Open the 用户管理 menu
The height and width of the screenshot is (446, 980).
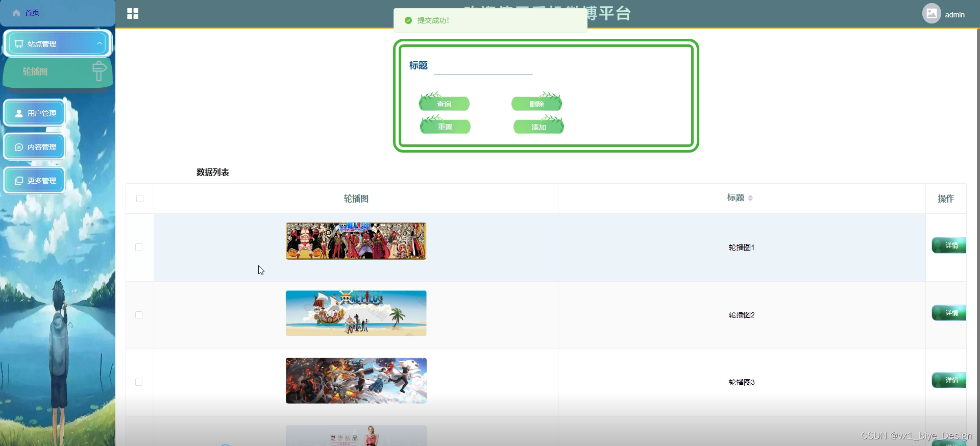pos(35,113)
